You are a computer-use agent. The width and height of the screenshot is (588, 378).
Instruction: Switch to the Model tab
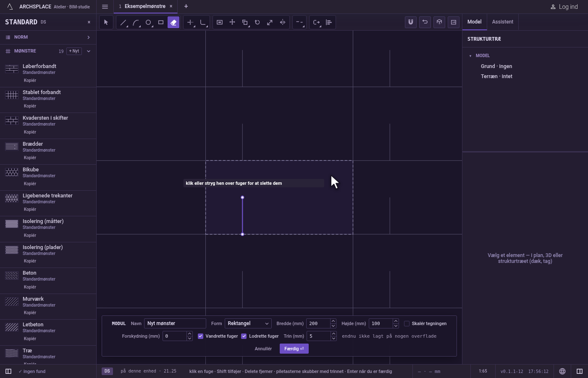(x=475, y=22)
